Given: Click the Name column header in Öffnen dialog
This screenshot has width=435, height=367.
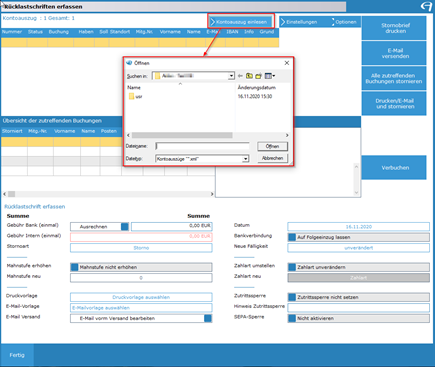Looking at the screenshot, I should [x=134, y=88].
